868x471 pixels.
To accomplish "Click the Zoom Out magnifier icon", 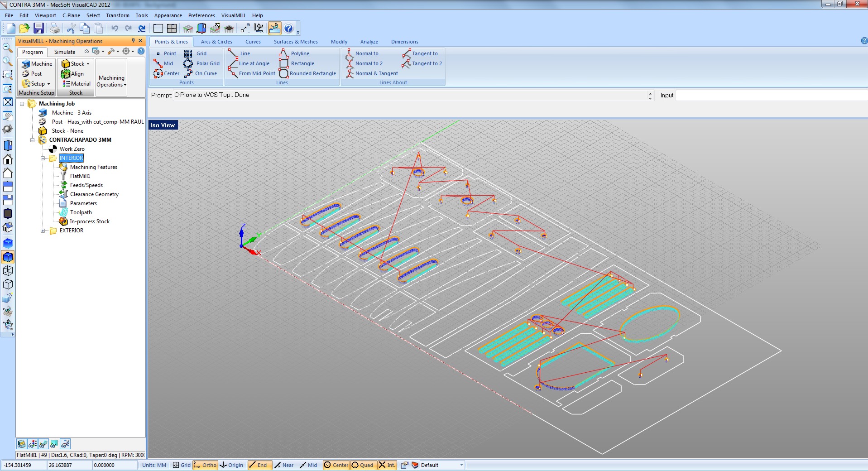I will click(x=8, y=48).
